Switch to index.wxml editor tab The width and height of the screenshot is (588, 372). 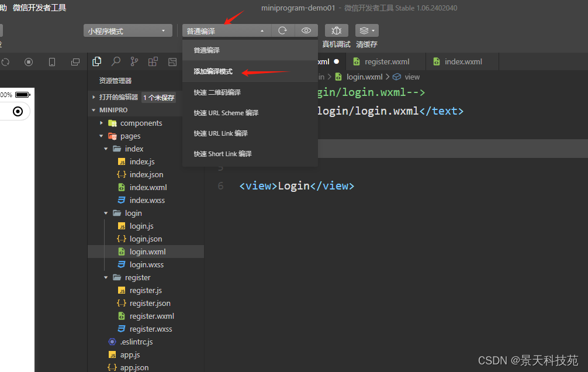[462, 61]
